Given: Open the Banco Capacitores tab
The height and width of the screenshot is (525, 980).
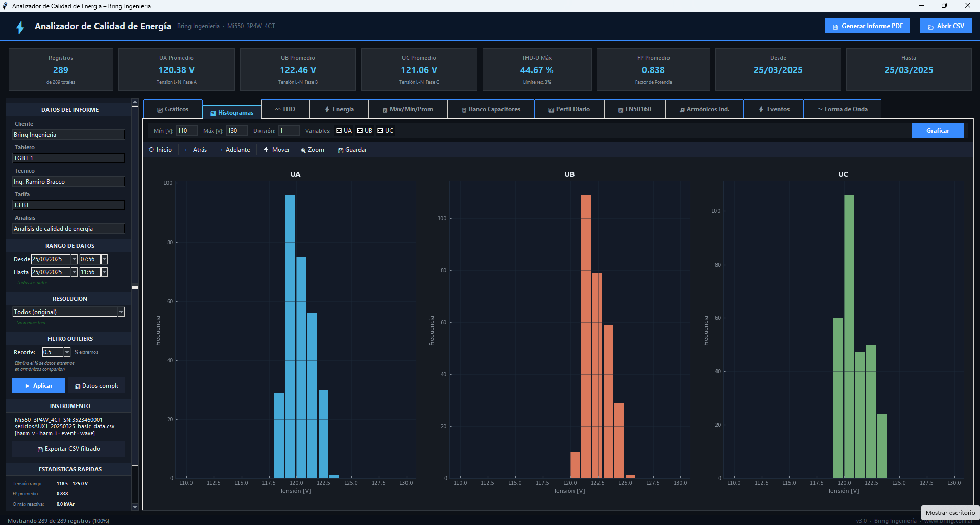Looking at the screenshot, I should tap(491, 109).
